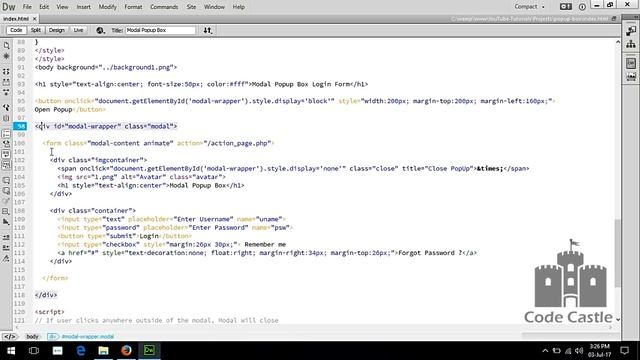Open the Help menu
Viewport: 640px width, 360px height.
239,7
